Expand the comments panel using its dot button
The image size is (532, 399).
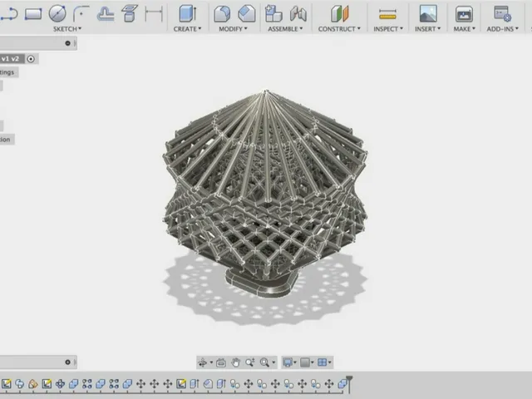[x=67, y=362]
